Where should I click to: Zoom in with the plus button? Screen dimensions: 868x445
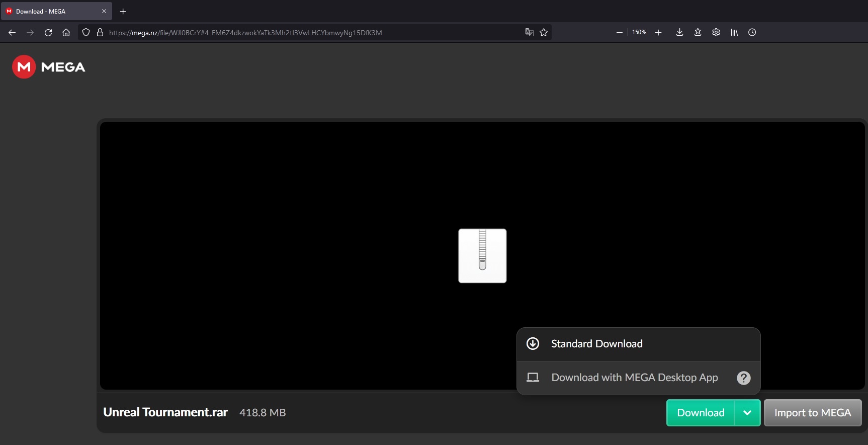[658, 32]
